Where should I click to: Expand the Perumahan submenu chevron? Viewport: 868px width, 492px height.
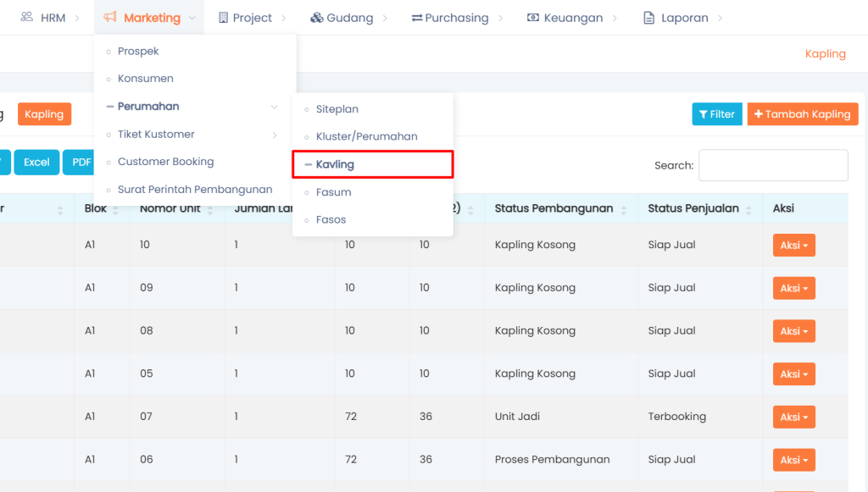274,107
